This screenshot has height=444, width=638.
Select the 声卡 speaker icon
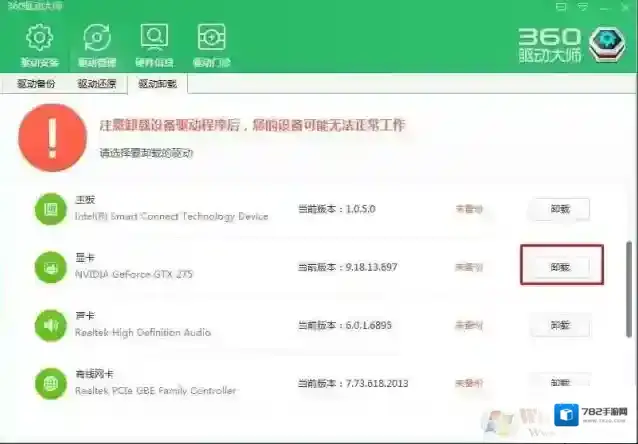pyautogui.click(x=49, y=325)
